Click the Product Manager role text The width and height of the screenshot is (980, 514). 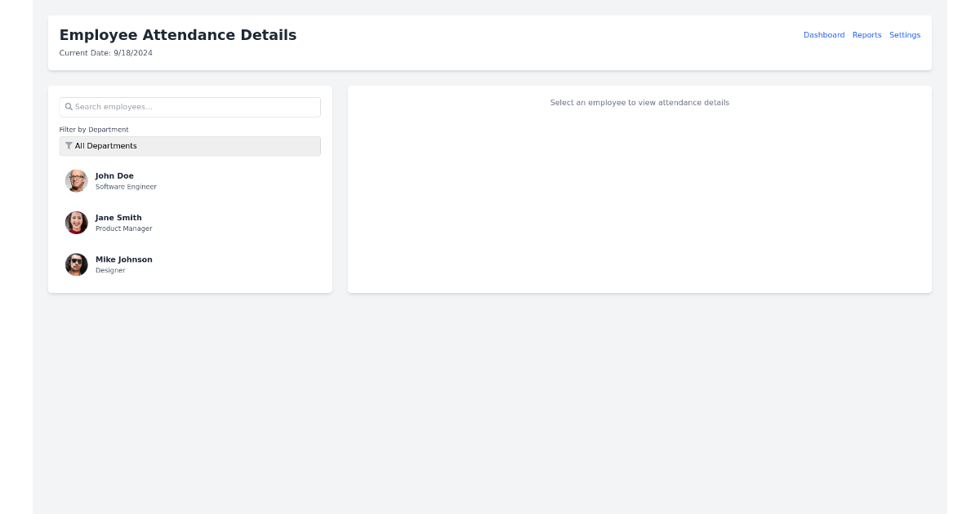pos(123,228)
